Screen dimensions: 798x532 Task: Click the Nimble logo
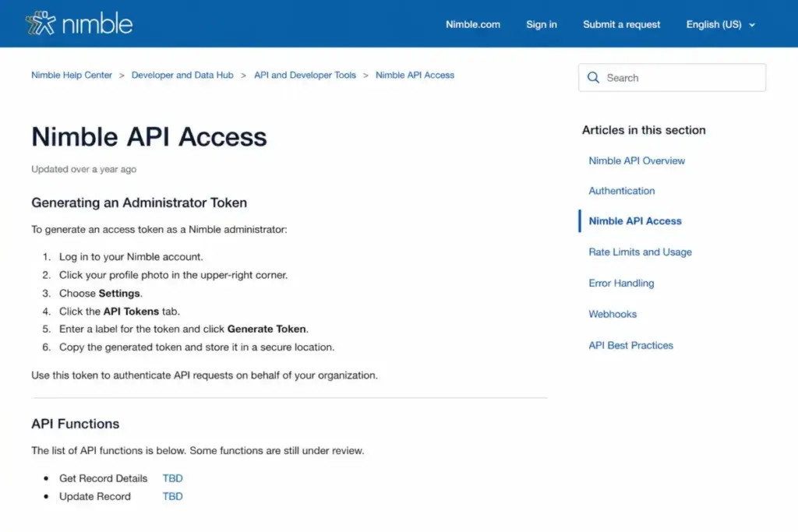[x=79, y=23]
